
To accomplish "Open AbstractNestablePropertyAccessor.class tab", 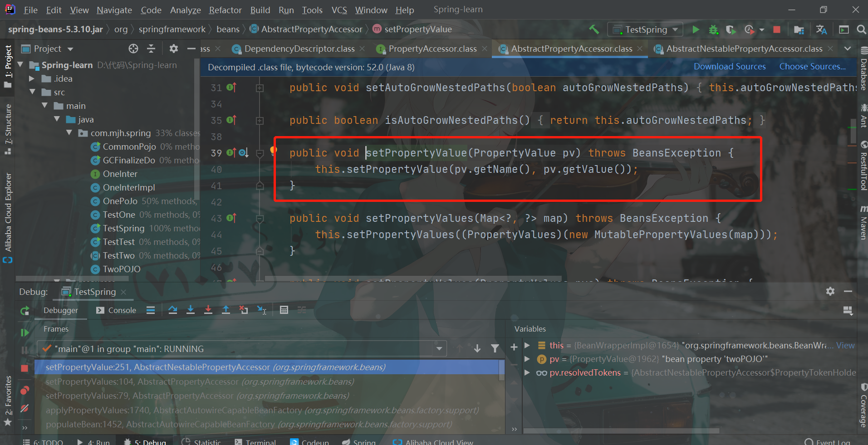I will (744, 49).
